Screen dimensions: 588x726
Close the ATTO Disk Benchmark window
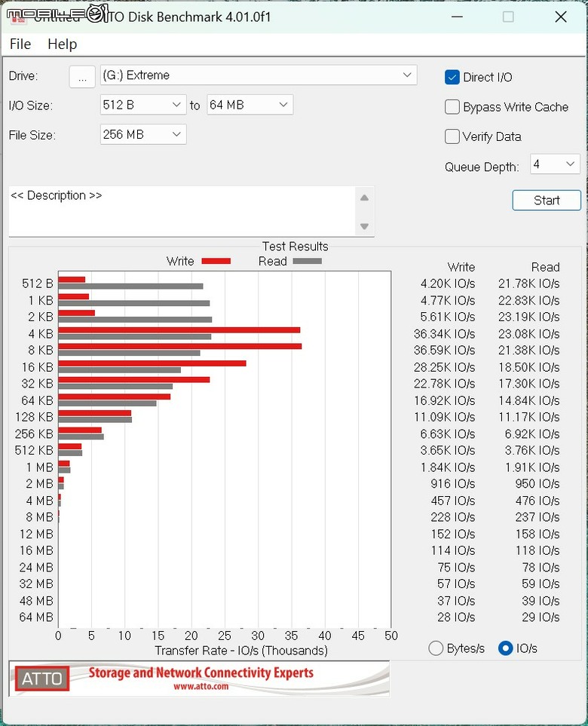tap(561, 17)
